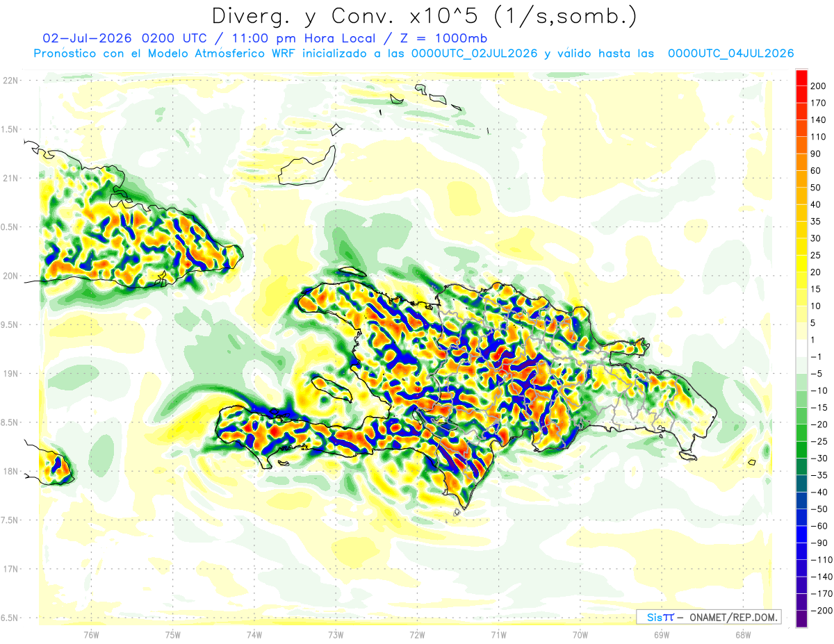Click the green swatch between -25 and -30
Screen dimensions: 834x644
point(801,449)
